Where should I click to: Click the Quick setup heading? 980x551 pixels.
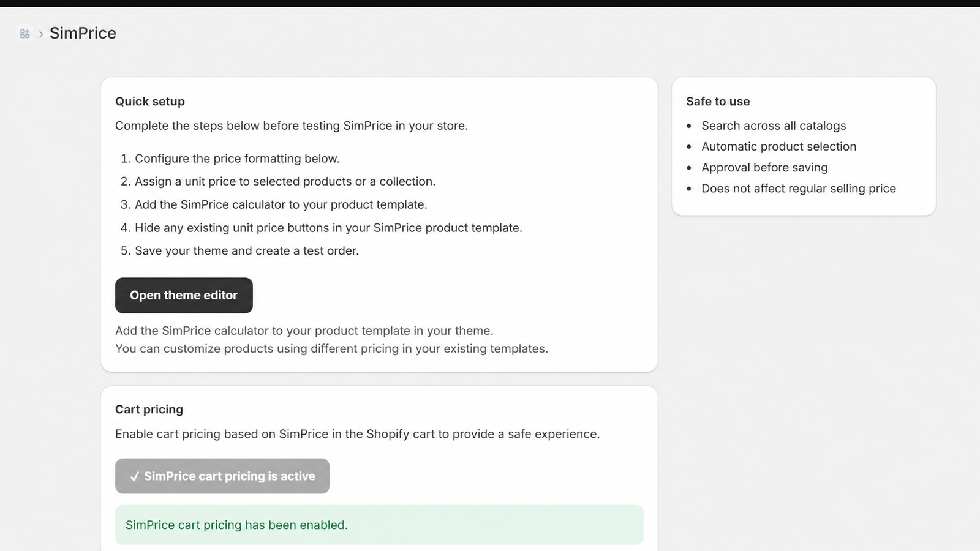[x=150, y=101]
